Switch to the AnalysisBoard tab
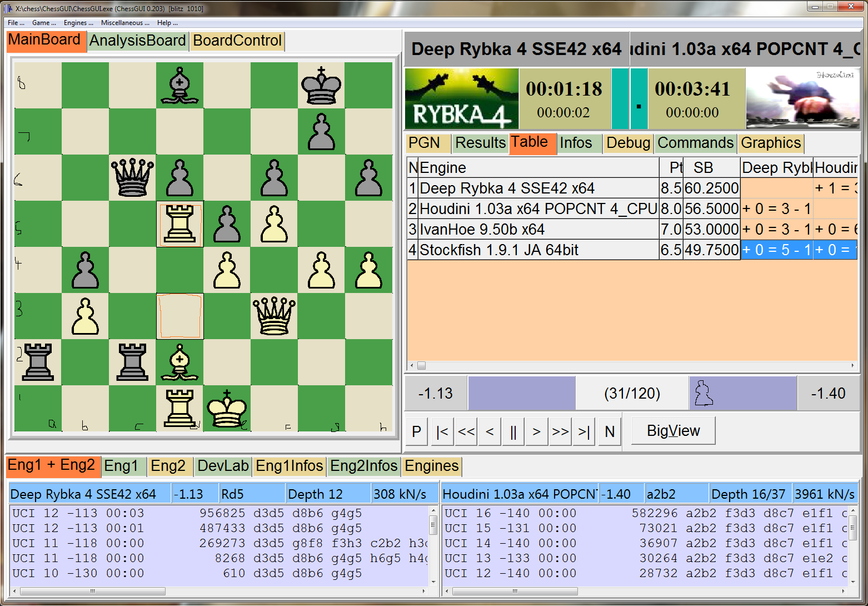 coord(138,41)
